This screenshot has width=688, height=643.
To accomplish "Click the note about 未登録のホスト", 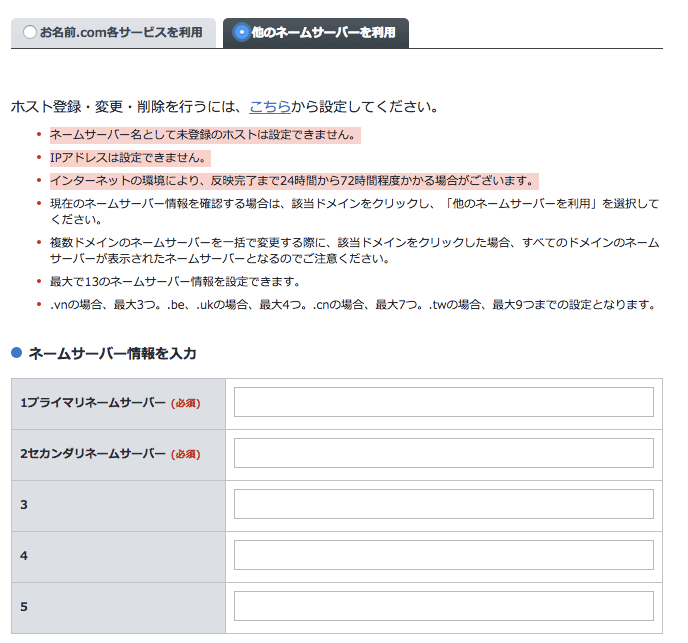I will point(205,135).
